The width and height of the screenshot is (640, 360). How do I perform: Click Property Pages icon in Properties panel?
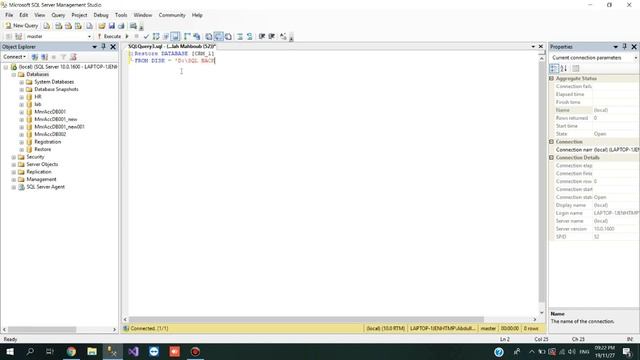[x=576, y=69]
